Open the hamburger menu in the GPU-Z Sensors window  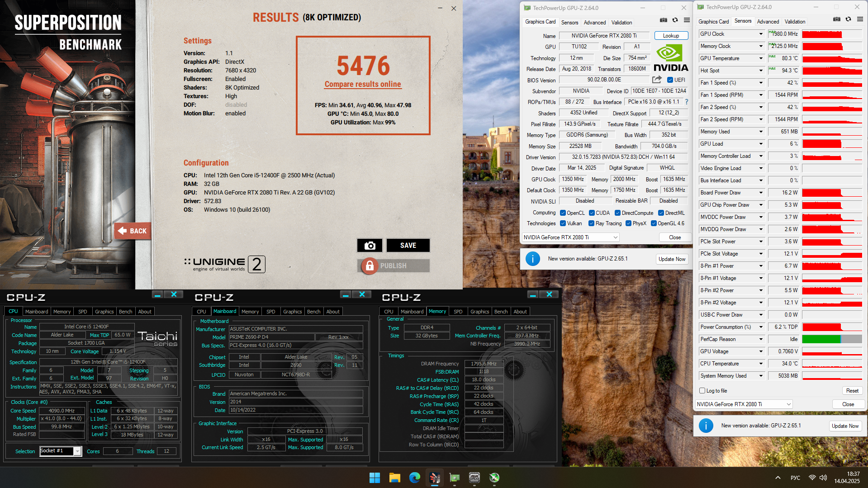click(860, 19)
